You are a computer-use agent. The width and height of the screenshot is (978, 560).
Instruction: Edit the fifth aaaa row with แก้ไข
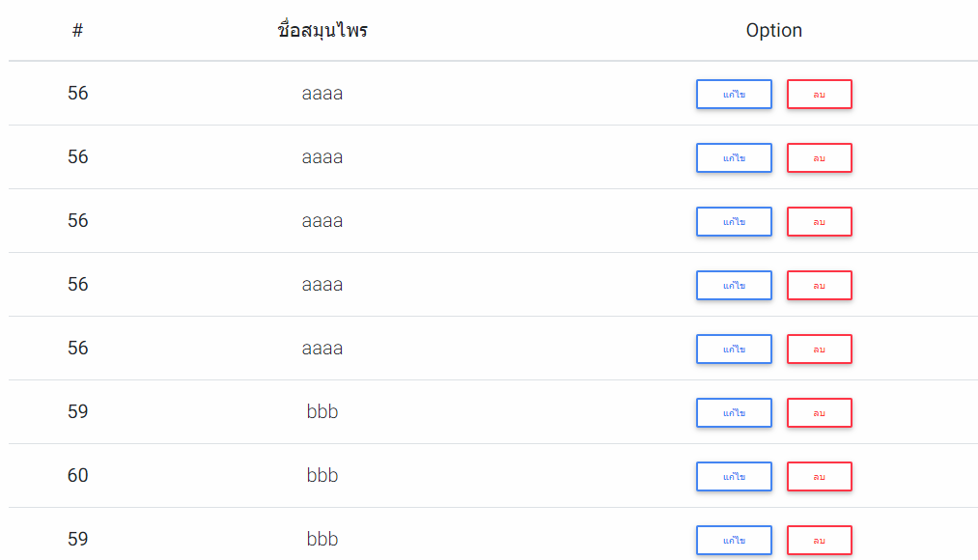[x=734, y=350]
